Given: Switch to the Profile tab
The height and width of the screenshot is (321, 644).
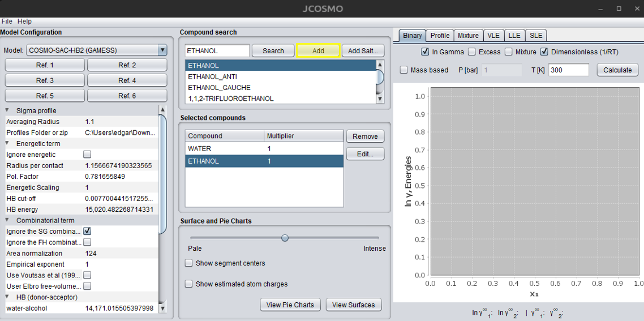Looking at the screenshot, I should coord(440,35).
